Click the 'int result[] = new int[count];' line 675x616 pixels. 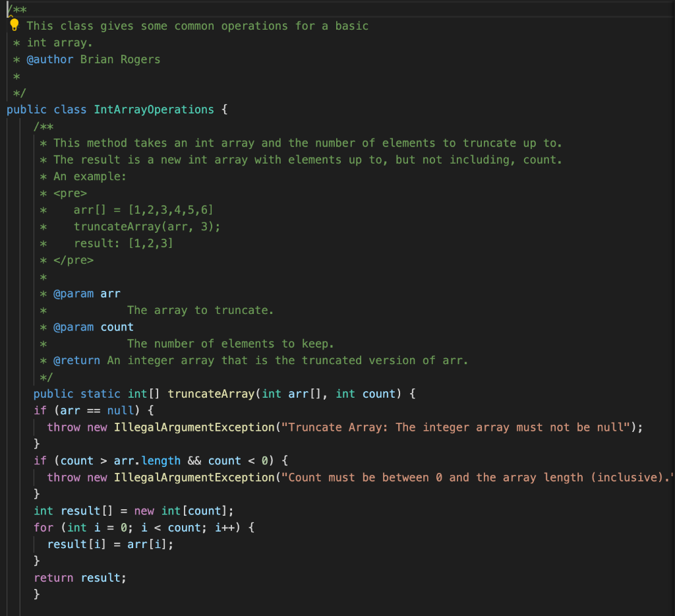[134, 511]
